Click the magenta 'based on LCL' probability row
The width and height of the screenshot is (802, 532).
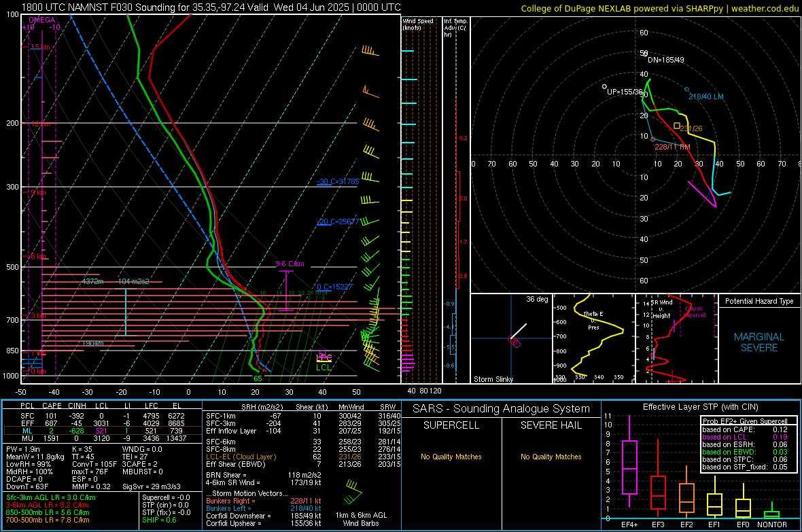click(744, 437)
